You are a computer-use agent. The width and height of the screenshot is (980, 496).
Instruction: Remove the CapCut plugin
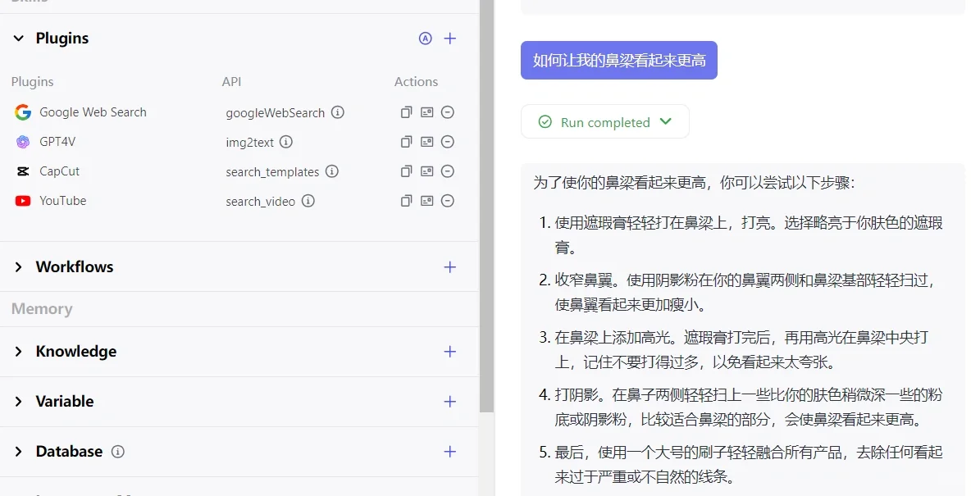448,171
